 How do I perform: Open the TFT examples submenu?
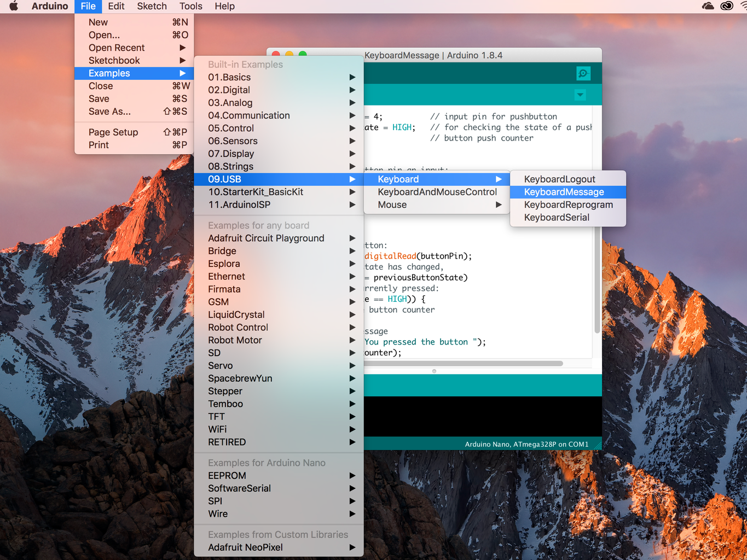tap(279, 417)
